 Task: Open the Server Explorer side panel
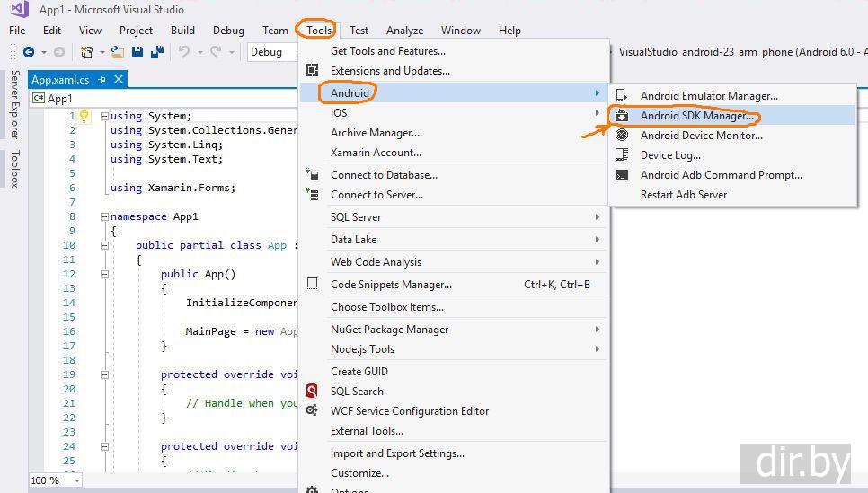coord(14,104)
